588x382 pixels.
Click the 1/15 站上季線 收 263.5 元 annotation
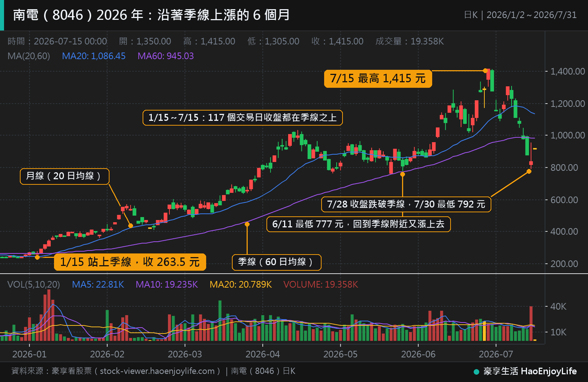[x=130, y=262]
